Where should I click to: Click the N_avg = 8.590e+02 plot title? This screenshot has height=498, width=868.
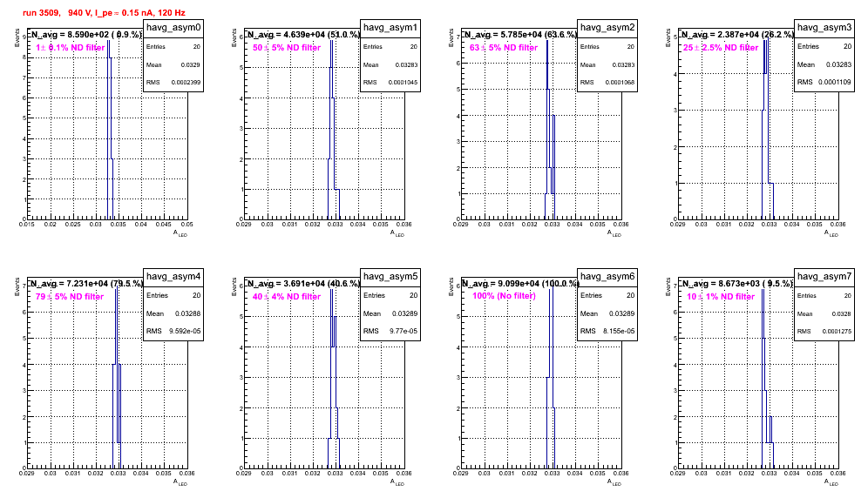click(x=85, y=35)
